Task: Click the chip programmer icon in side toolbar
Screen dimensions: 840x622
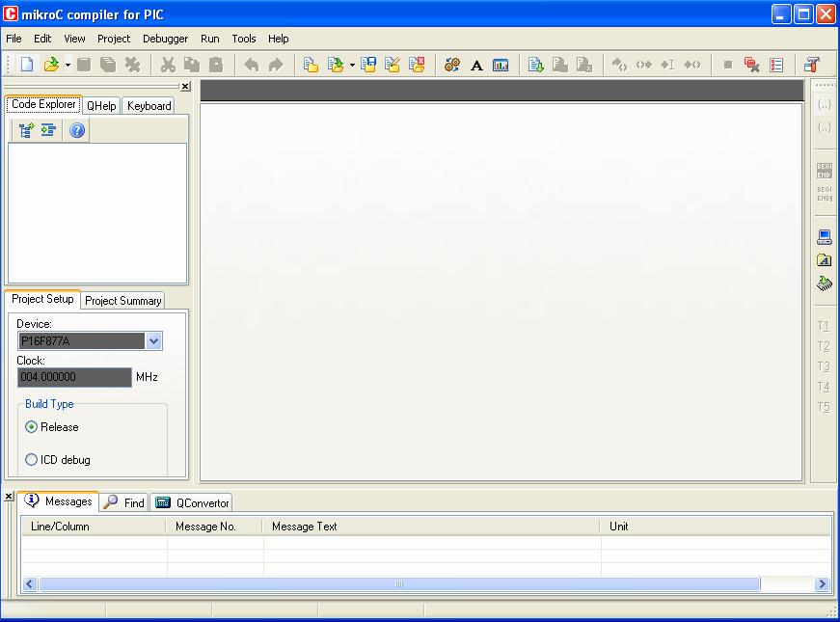Action: pyautogui.click(x=825, y=284)
